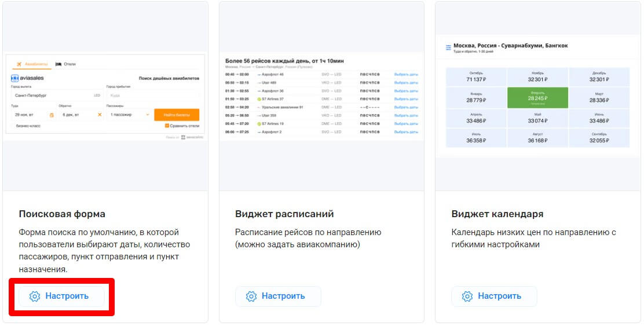The image size is (644, 326).
Task: Click the green S7 Airlines 19 logo icon
Action: click(259, 124)
